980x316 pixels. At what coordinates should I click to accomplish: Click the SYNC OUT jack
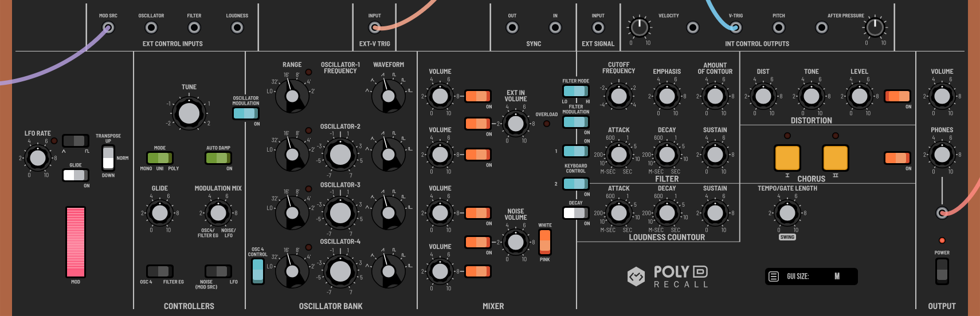pos(512,27)
